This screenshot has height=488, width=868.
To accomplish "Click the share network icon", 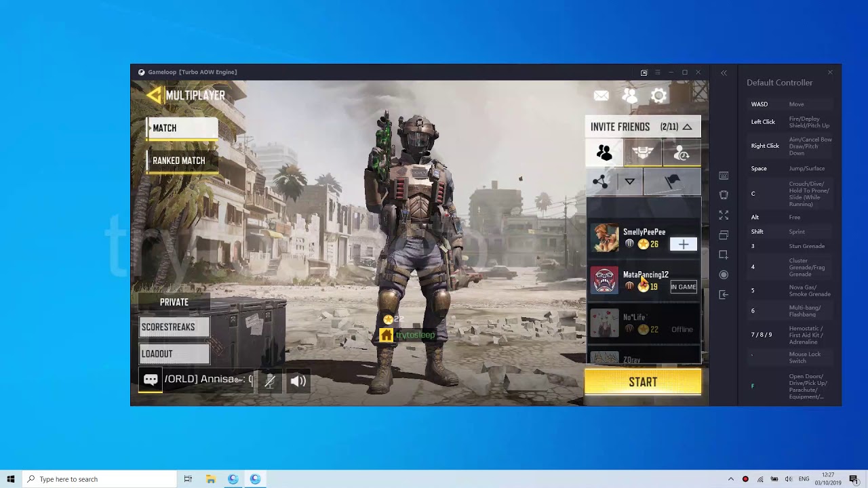I will coord(600,181).
